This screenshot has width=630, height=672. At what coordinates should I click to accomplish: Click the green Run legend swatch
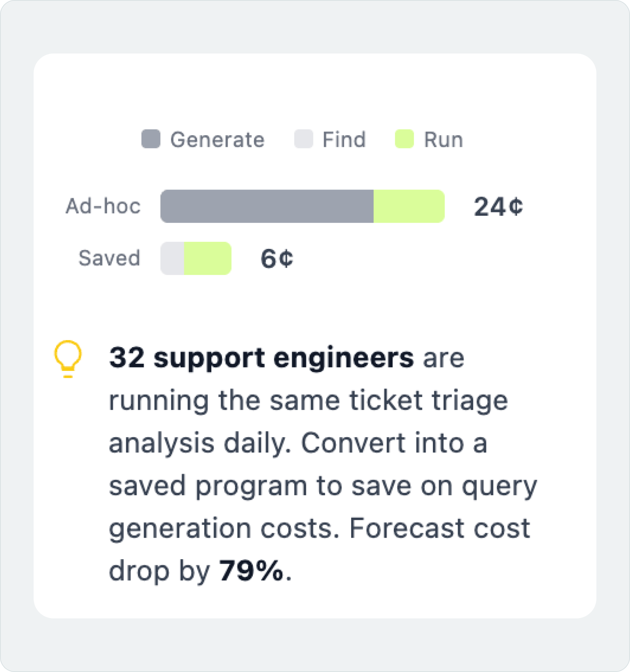404,139
